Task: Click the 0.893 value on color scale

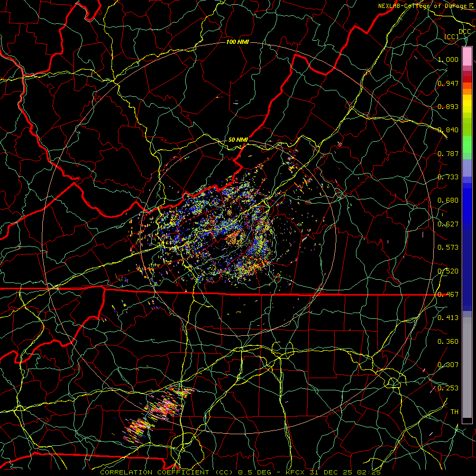Action: tap(448, 106)
